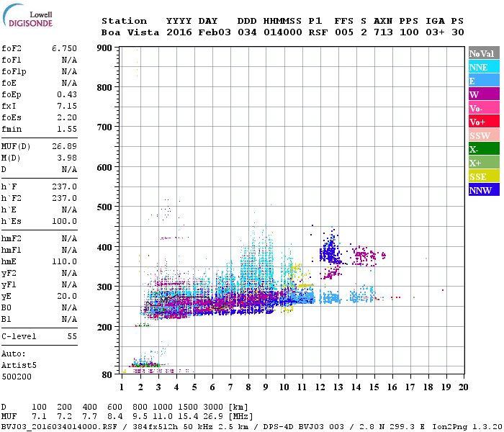504x432 pixels.
Task: Click the hmE value 110.0
Action: [x=64, y=261]
